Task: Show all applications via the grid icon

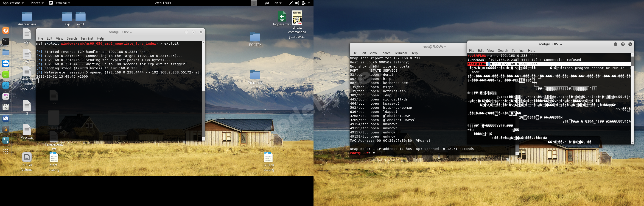Action: (x=6, y=151)
